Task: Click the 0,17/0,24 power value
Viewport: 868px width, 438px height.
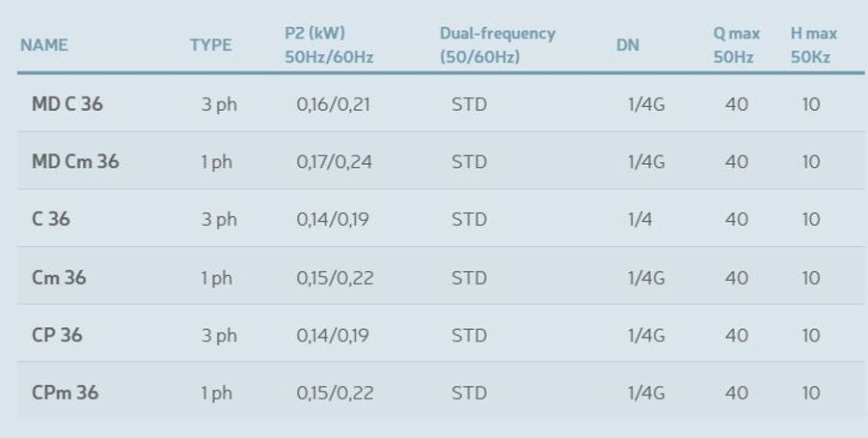Action: (334, 162)
